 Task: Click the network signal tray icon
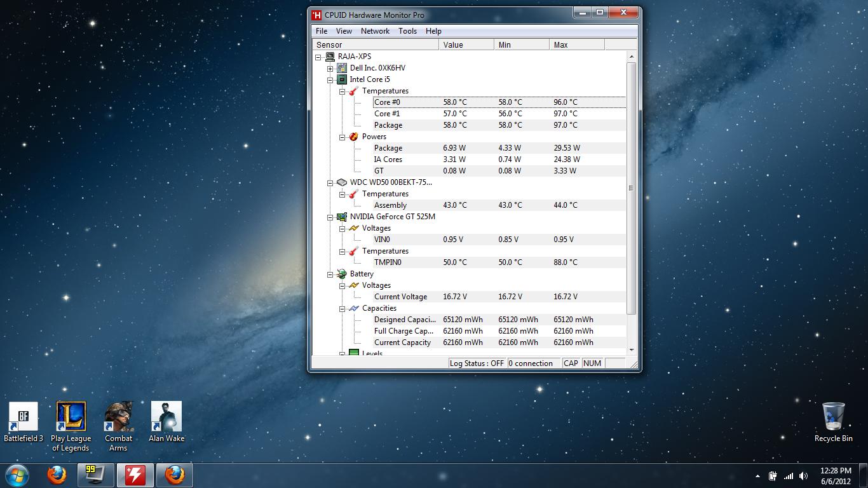point(789,476)
